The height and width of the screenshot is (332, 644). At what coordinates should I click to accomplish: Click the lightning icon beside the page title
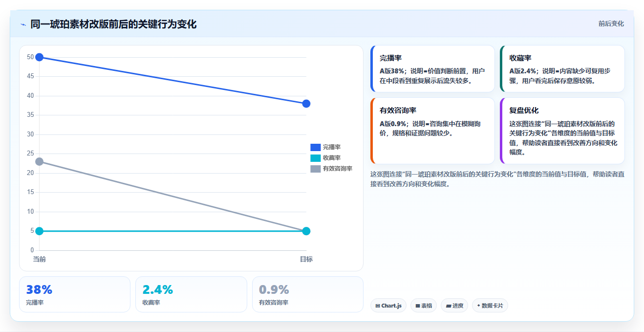click(23, 24)
